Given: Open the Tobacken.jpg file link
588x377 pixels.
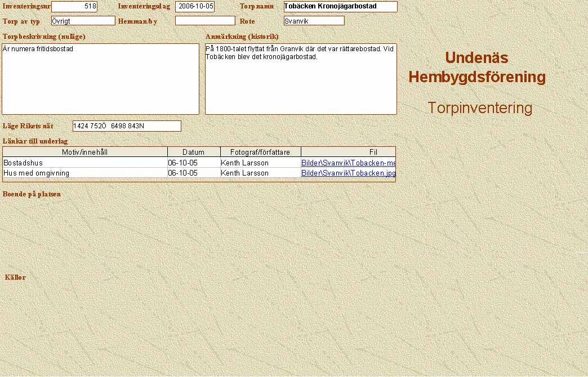Looking at the screenshot, I should 348,173.
